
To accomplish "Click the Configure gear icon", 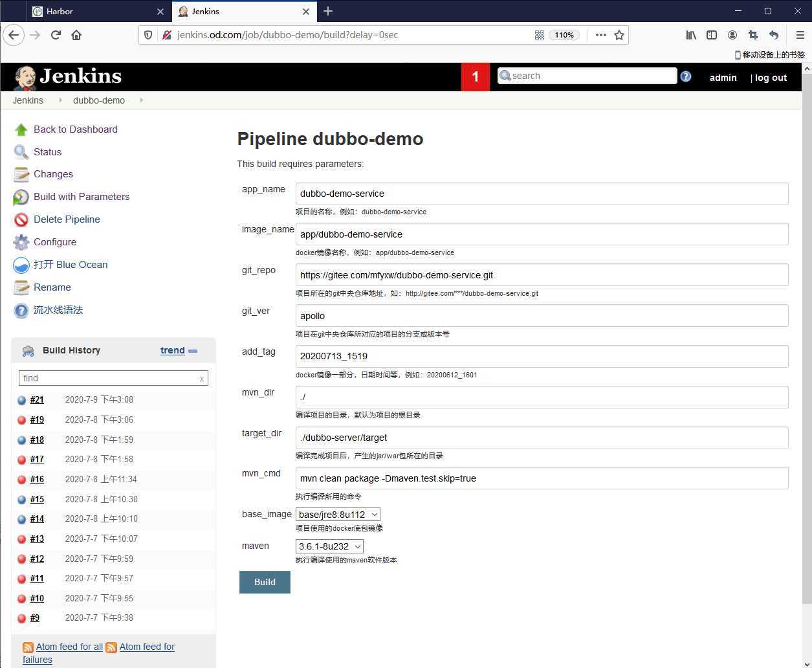I will point(21,242).
